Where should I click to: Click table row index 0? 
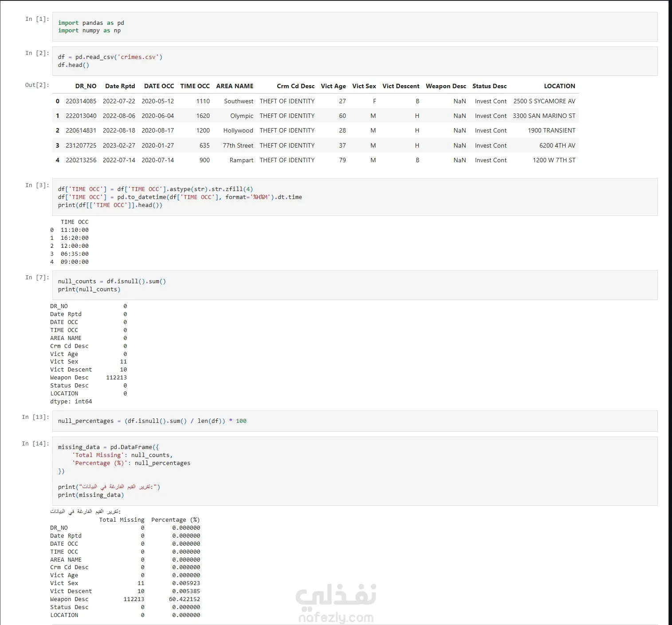57,101
